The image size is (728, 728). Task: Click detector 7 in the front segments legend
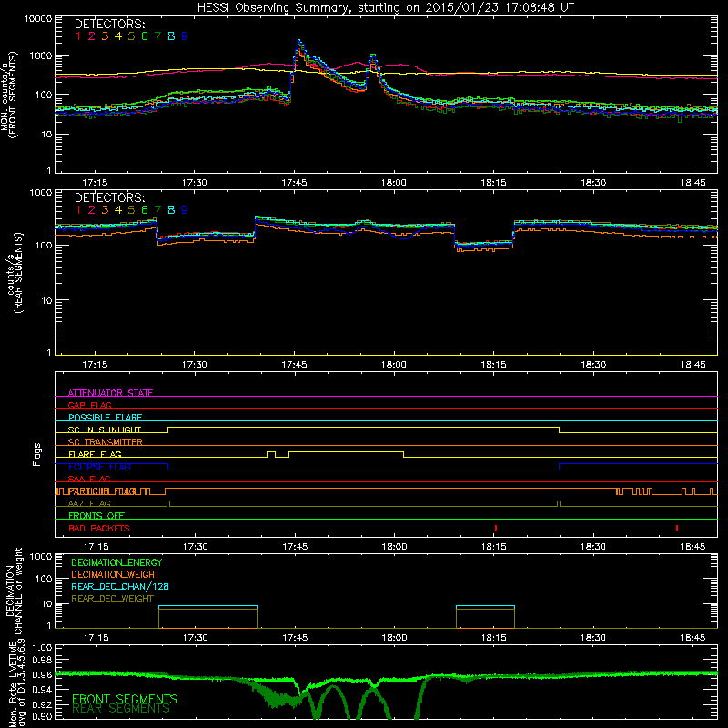pos(157,36)
